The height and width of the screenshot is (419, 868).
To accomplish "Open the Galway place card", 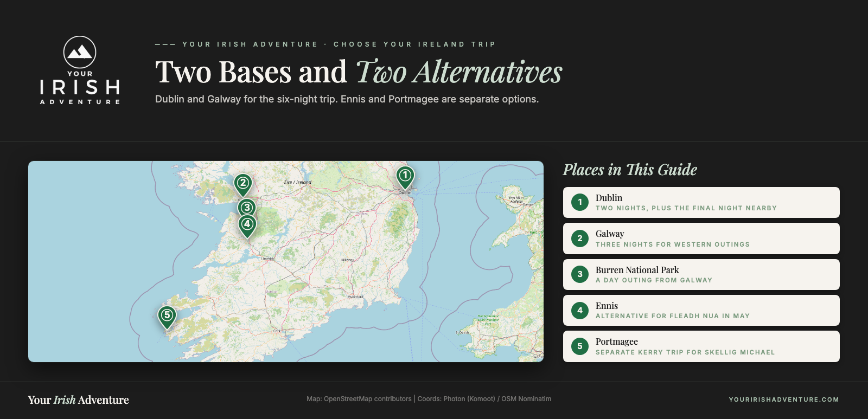I will click(x=701, y=238).
